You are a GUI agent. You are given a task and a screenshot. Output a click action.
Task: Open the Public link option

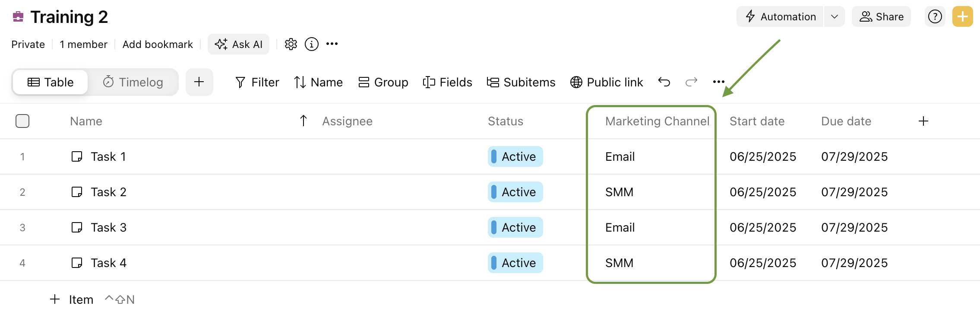(607, 82)
